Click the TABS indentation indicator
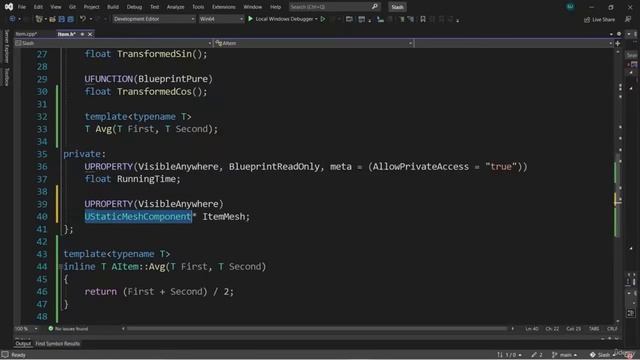The image size is (640, 360). coord(594,329)
